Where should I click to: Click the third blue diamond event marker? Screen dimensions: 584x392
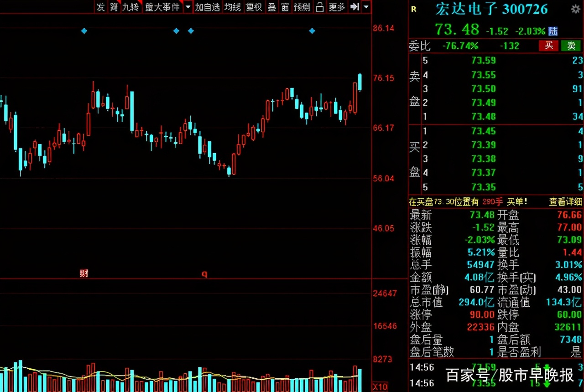tap(191, 31)
